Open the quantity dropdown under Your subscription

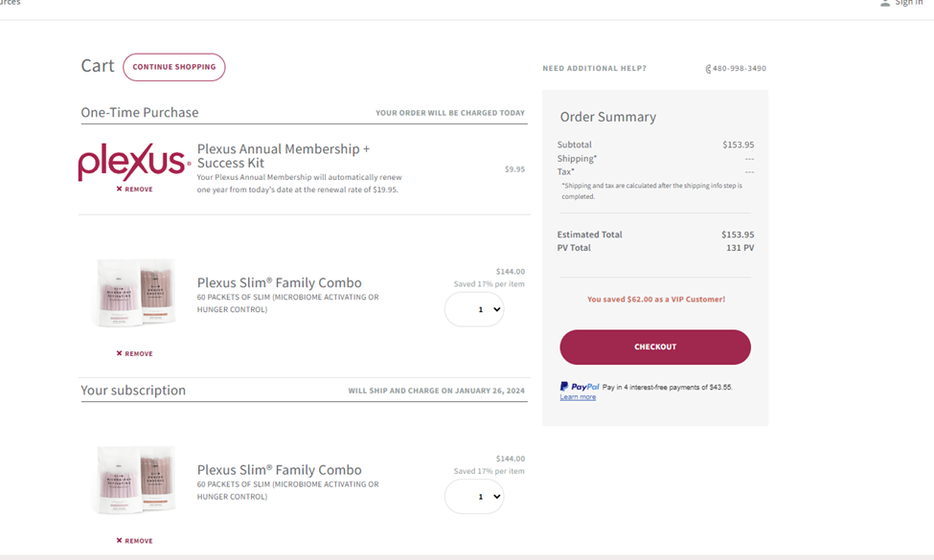474,497
